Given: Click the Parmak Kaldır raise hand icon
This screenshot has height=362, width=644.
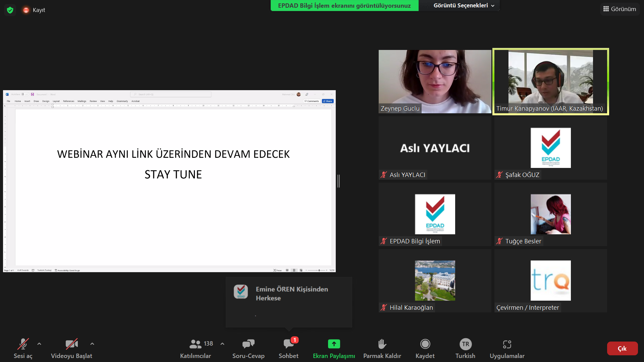Looking at the screenshot, I should pyautogui.click(x=382, y=344).
